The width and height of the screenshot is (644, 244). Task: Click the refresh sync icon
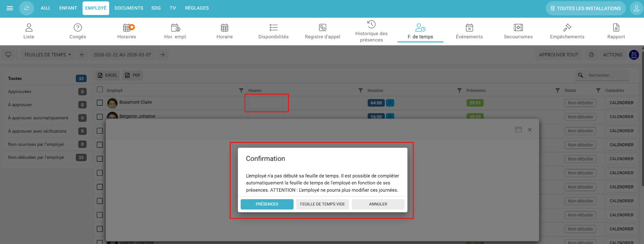tap(26, 8)
